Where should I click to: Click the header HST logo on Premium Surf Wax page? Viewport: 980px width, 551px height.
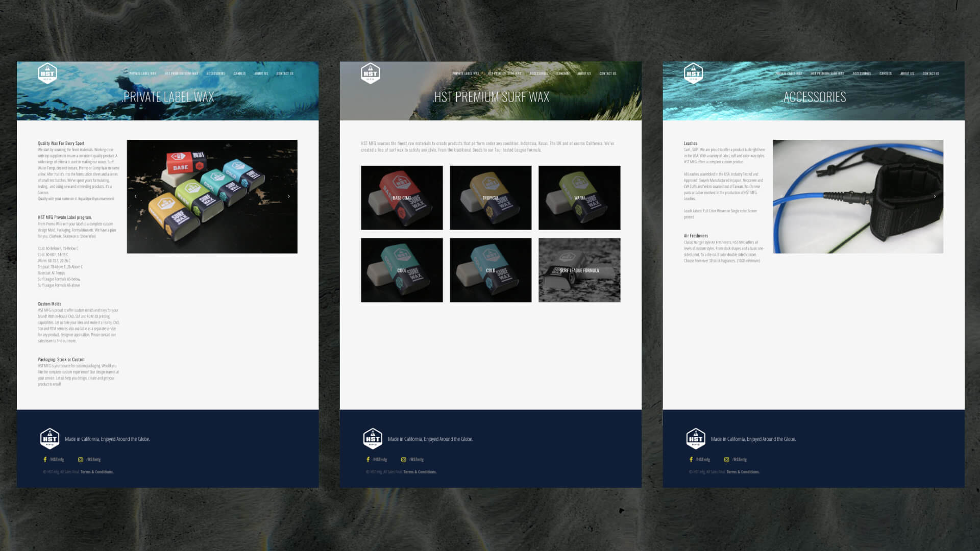371,73
